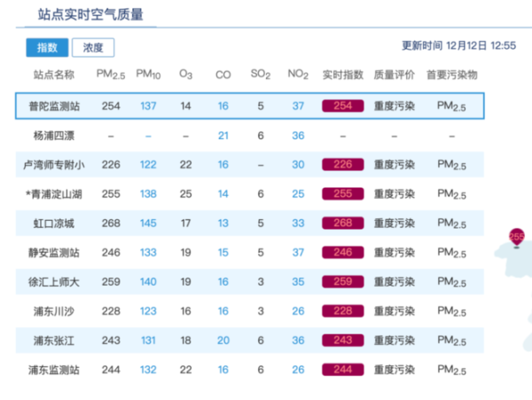Click the 268 real-time index badge
532x400 pixels.
(342, 223)
